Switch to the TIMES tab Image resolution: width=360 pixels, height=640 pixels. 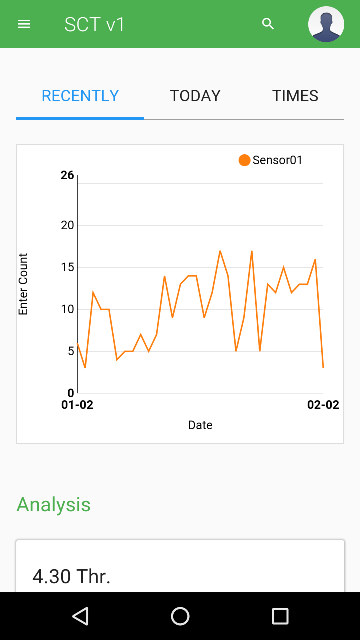[x=295, y=96]
